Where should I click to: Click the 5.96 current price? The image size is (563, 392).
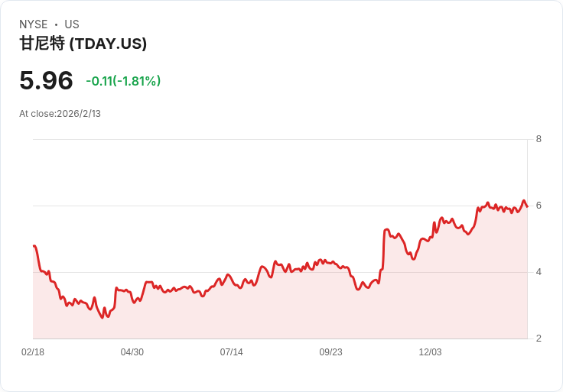click(x=46, y=81)
